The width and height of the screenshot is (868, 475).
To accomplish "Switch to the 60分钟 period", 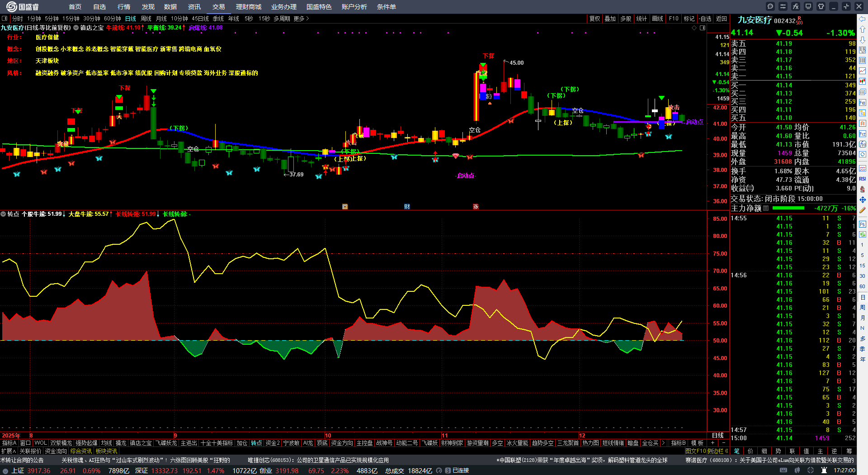I will coord(113,19).
